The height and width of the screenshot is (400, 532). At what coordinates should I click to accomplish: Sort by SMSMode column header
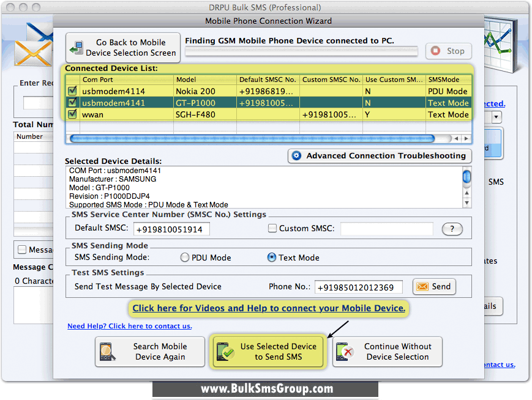[449, 80]
